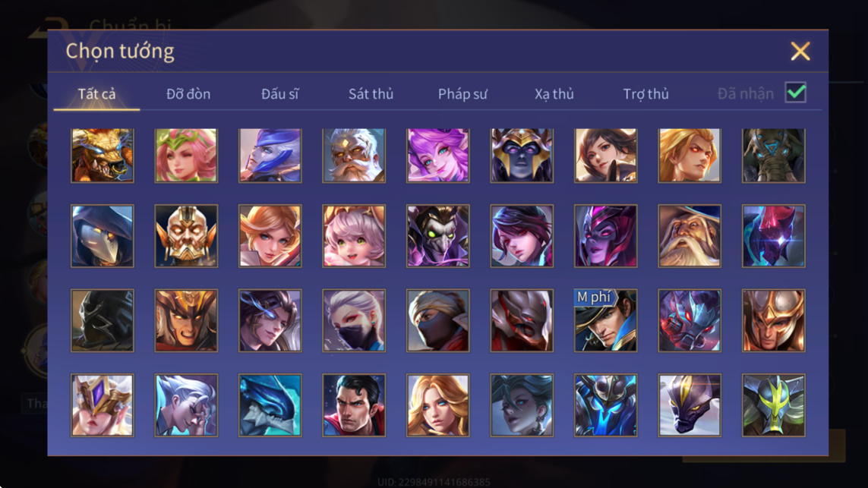Show the "Xạ thủ" hero category
Viewport: 868px width, 488px height.
(554, 94)
